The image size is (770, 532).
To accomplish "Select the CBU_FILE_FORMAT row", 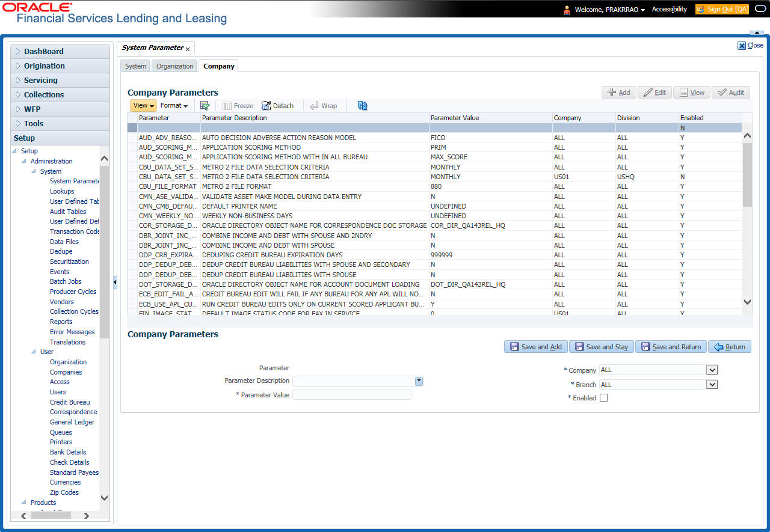I will [x=434, y=187].
